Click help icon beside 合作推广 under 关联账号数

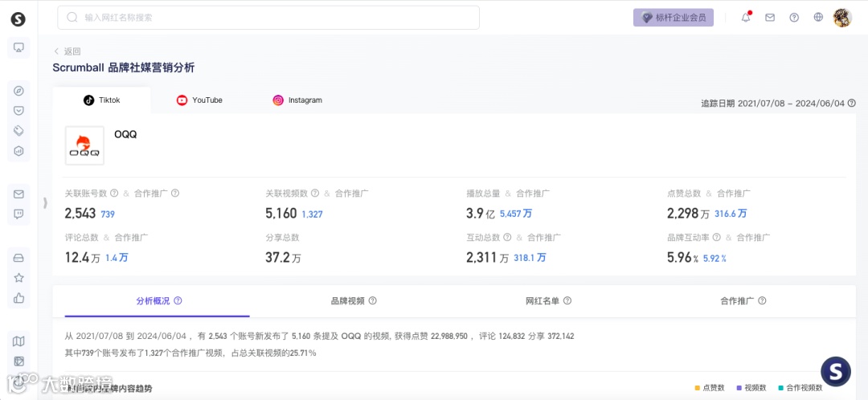tap(175, 193)
